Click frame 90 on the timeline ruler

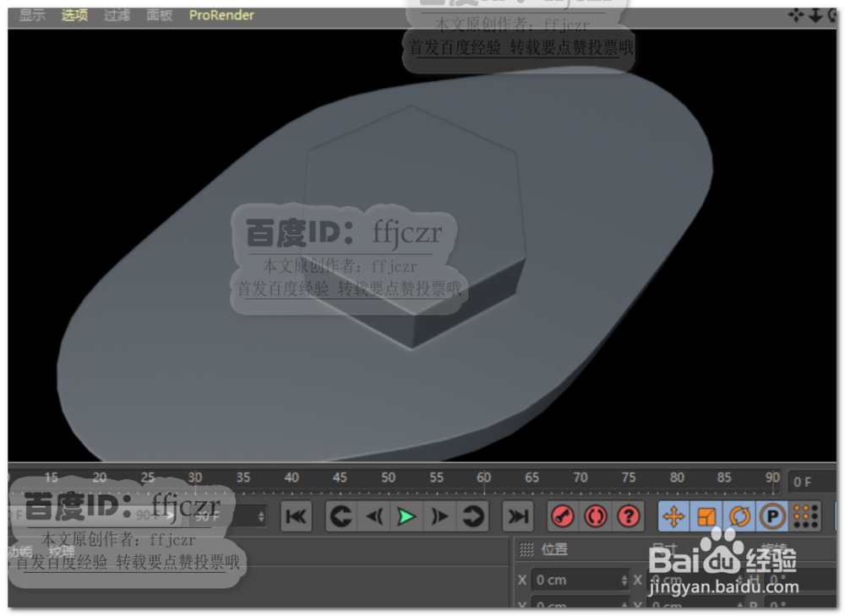tap(773, 477)
